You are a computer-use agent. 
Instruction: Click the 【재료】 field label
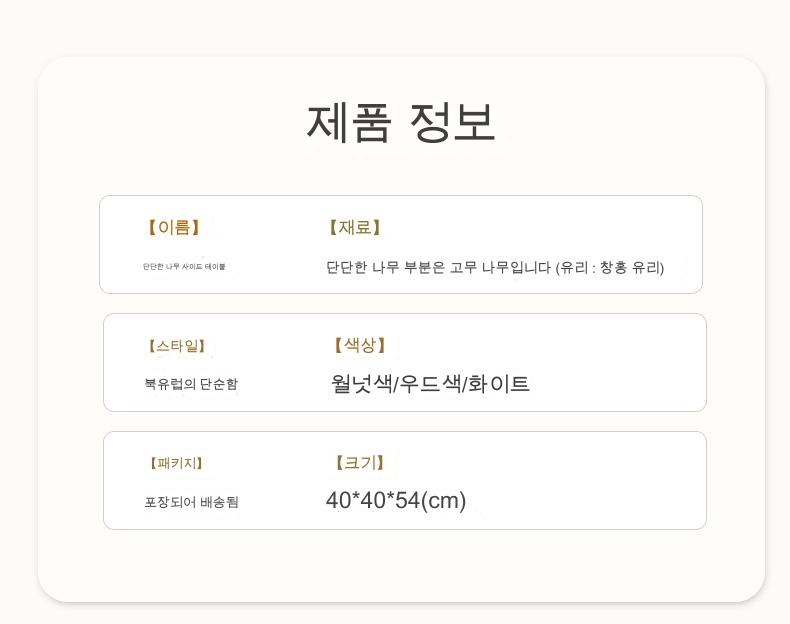(355, 228)
